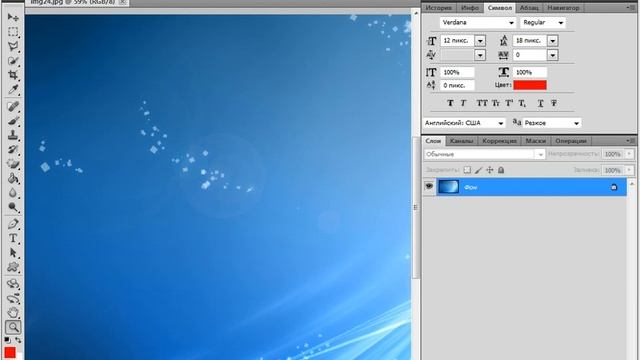Toggle faux bold text style
Image resolution: width=640 pixels, height=360 pixels.
pyautogui.click(x=450, y=103)
